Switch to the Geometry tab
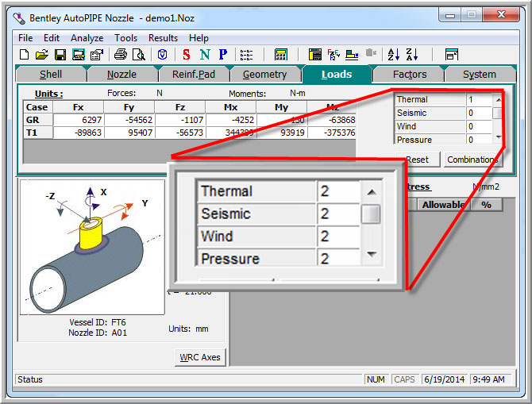The image size is (532, 404). [x=264, y=75]
